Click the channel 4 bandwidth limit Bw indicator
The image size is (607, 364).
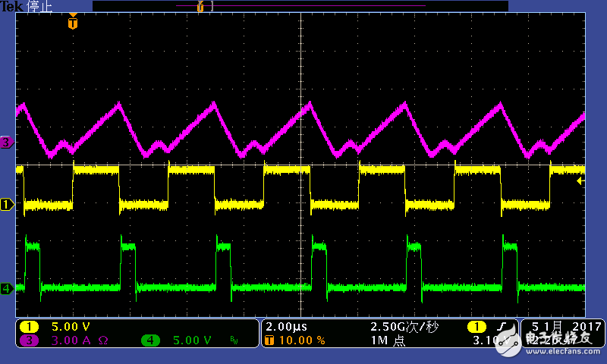(x=235, y=341)
